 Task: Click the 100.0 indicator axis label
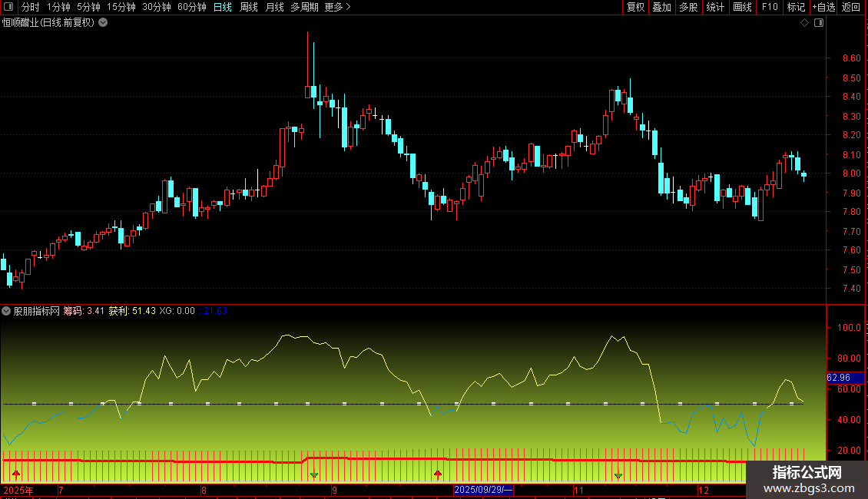[x=849, y=328]
